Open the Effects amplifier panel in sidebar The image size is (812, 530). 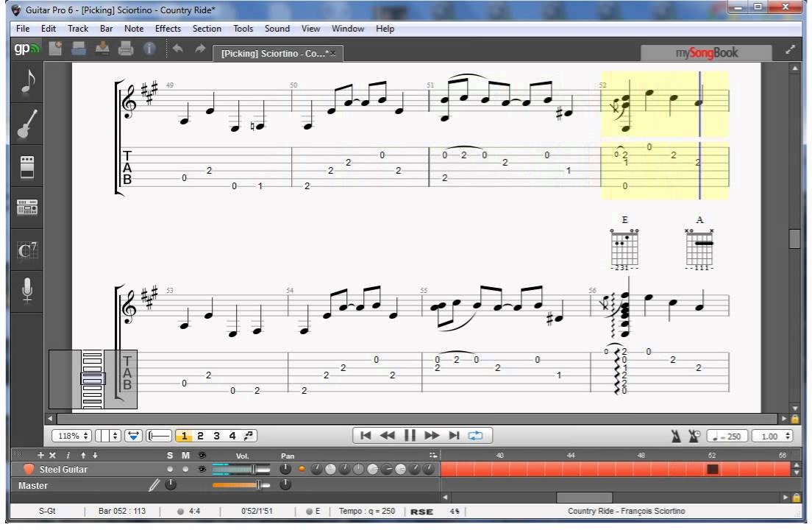coord(27,167)
